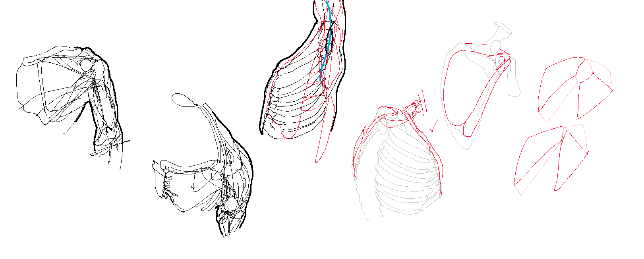The height and width of the screenshot is (259, 644).
Task: Click the red checkmark stroke beside the ribcage
Action: (433, 126)
